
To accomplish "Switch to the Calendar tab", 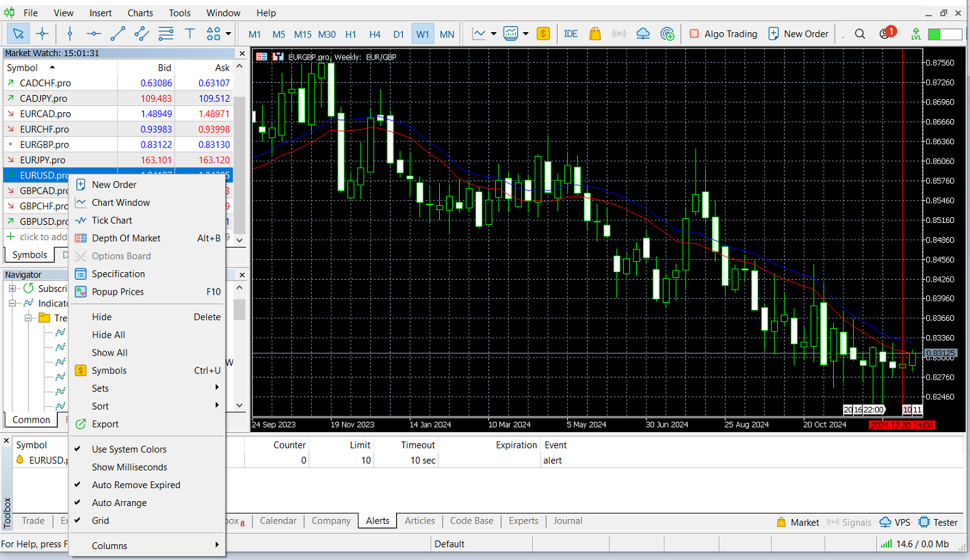I will coord(278,521).
